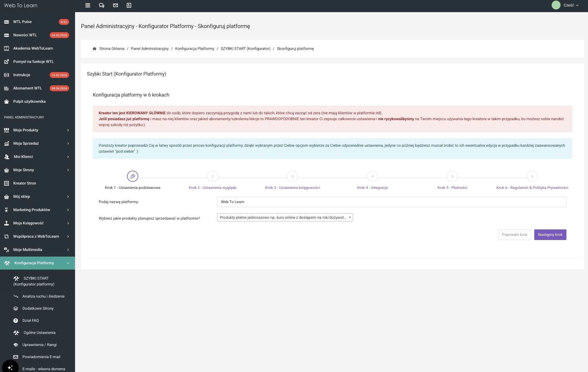
Task: Click the Marketing Produktów medal icon
Action: click(7, 210)
